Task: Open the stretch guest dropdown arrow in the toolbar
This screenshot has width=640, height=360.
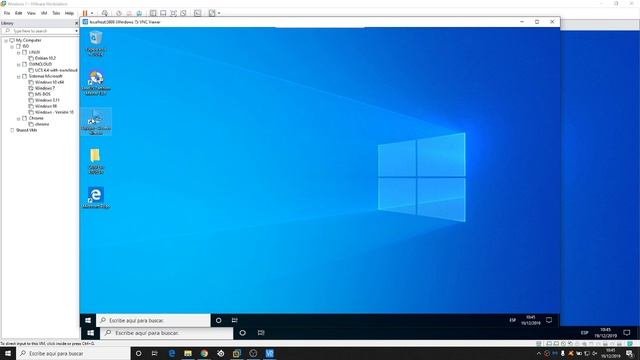Action: (219, 13)
